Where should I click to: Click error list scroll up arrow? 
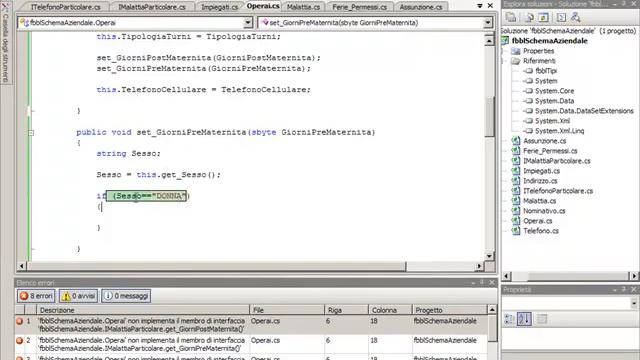(492, 310)
